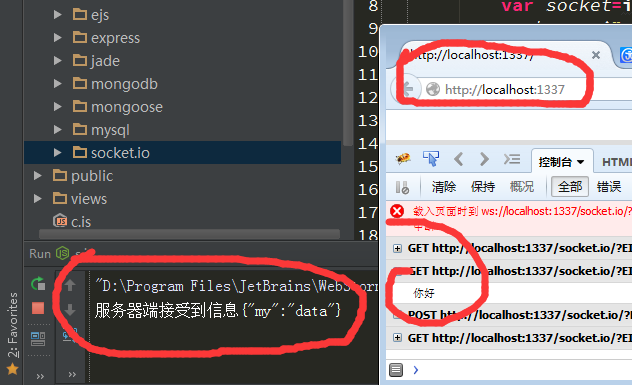632x385 pixels.
Task: Click the 服务器端接受到信息 console output line
Action: [x=218, y=310]
